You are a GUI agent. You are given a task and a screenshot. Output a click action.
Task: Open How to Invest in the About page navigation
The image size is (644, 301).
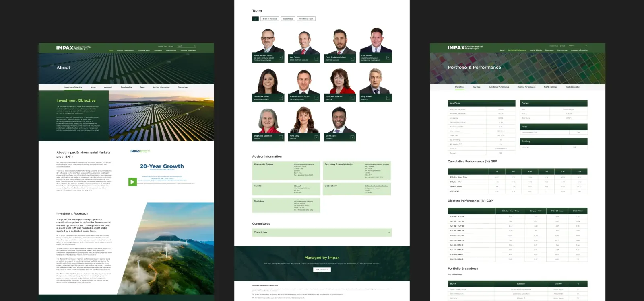click(171, 51)
